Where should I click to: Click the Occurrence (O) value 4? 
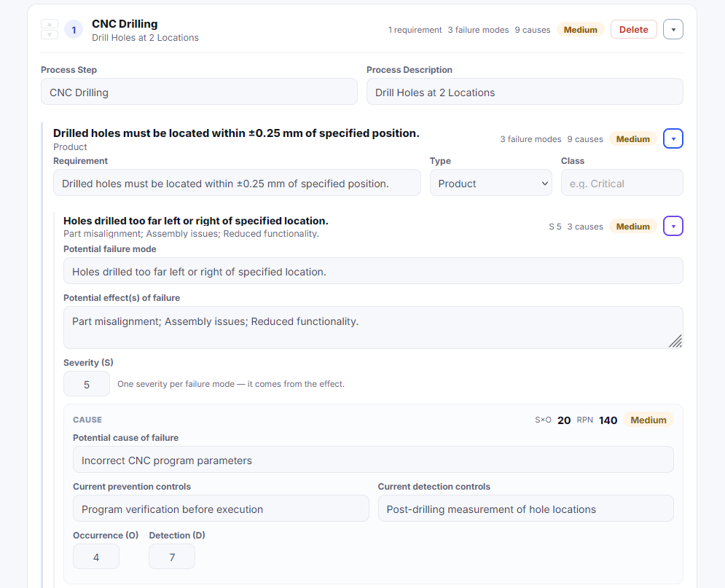pyautogui.click(x=96, y=557)
